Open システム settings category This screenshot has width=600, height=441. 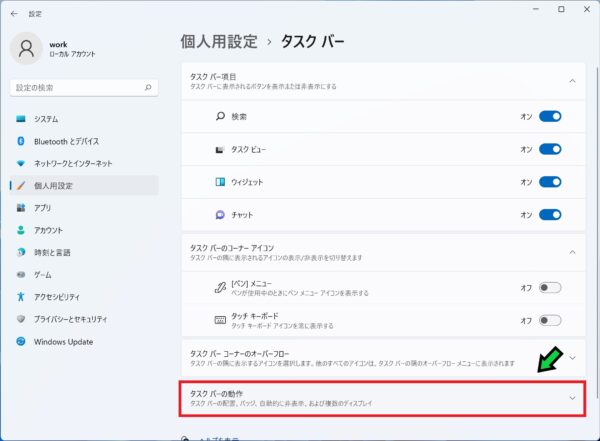click(84, 119)
